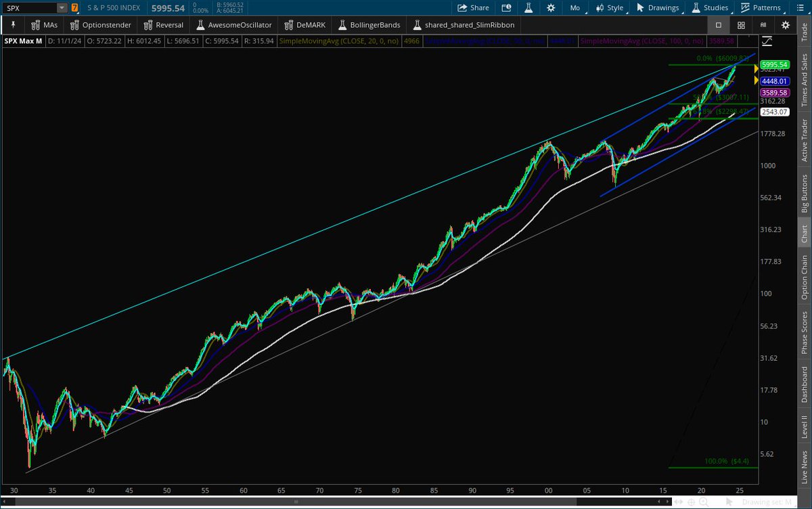The image size is (812, 509).
Task: Expand the SPX symbol dropdown arrow
Action: (x=62, y=8)
